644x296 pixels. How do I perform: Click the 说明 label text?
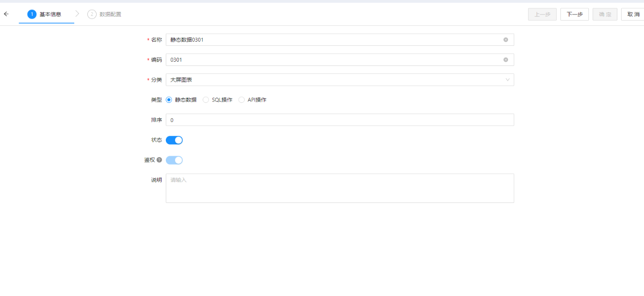(156, 180)
